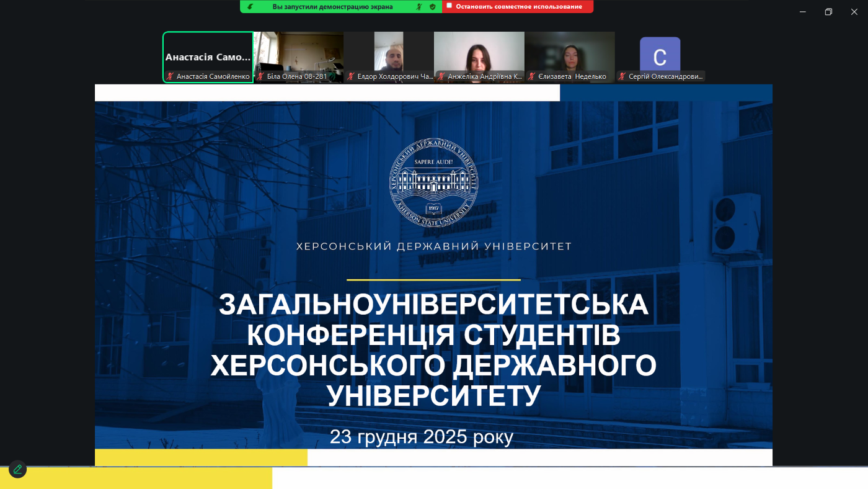The height and width of the screenshot is (489, 868).
Task: Open the annotation pencil button at bottom left
Action: click(17, 469)
